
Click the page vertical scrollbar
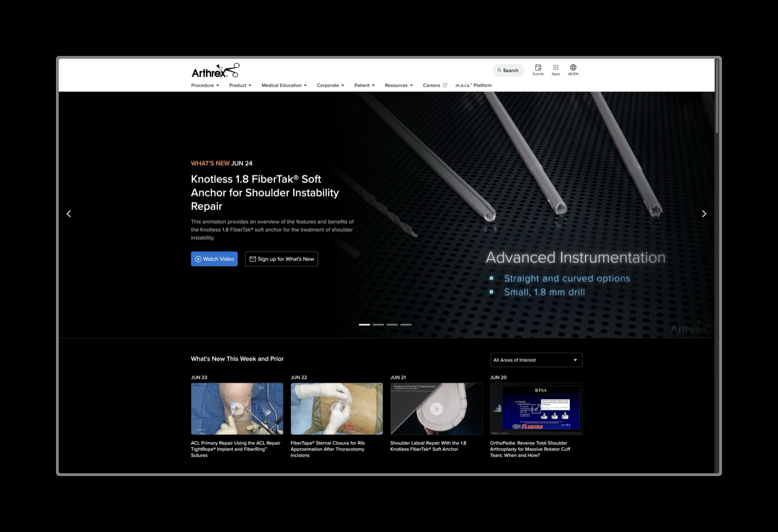(717, 97)
